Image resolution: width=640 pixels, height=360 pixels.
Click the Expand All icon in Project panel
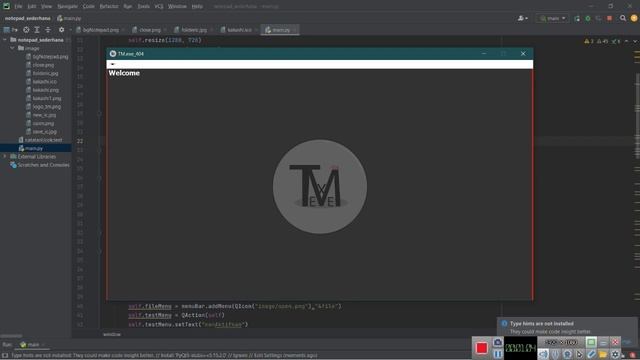[37, 30]
